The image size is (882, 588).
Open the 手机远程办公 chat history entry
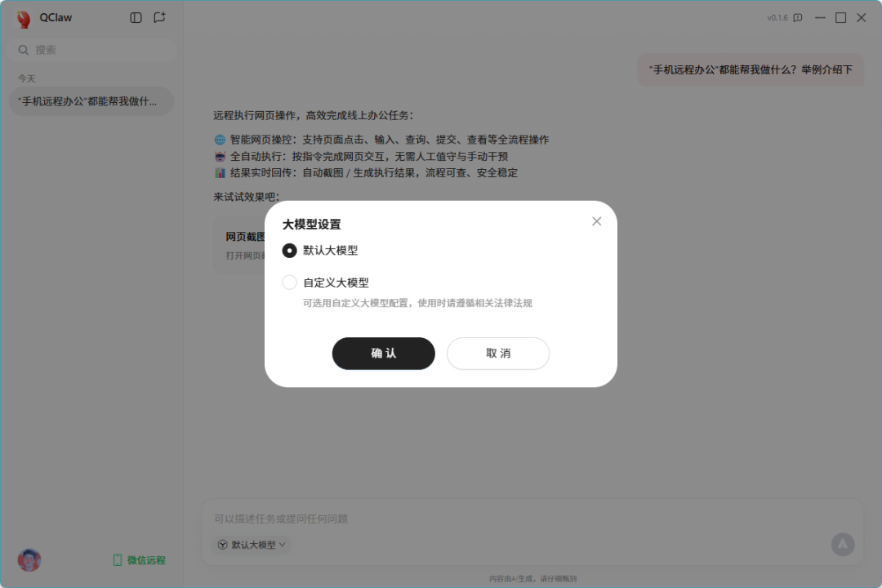pyautogui.click(x=91, y=100)
